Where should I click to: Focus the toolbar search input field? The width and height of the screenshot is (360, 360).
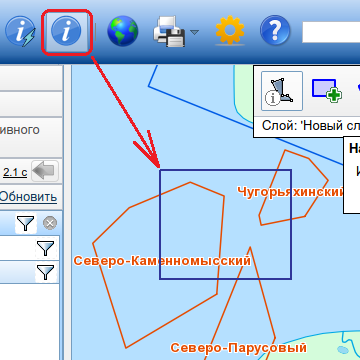(331, 32)
